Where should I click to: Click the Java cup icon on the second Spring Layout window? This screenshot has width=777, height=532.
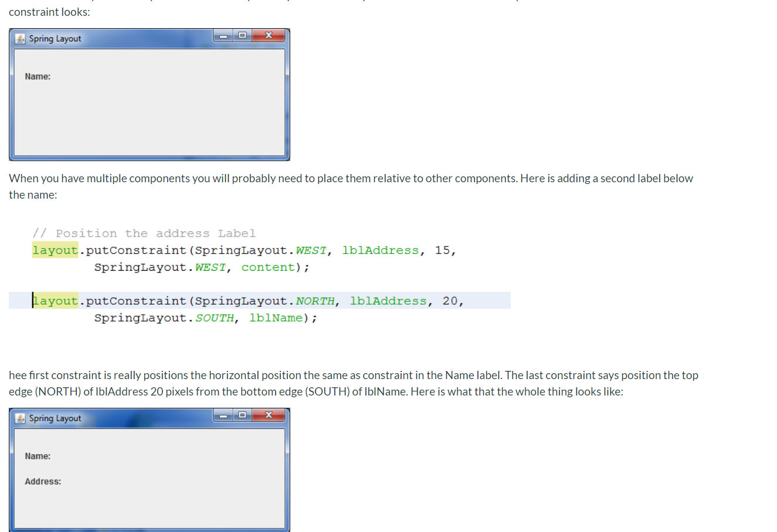(19, 418)
